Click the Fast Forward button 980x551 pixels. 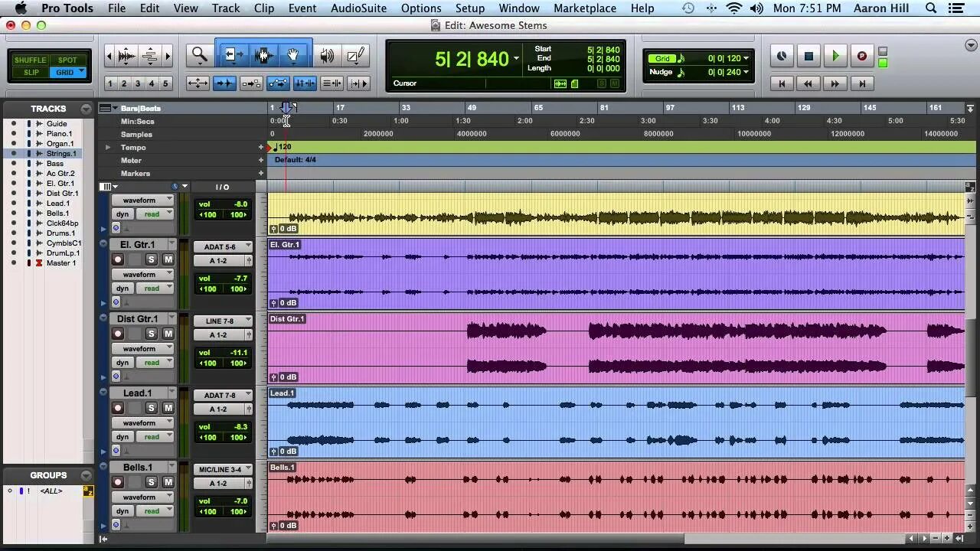point(835,83)
